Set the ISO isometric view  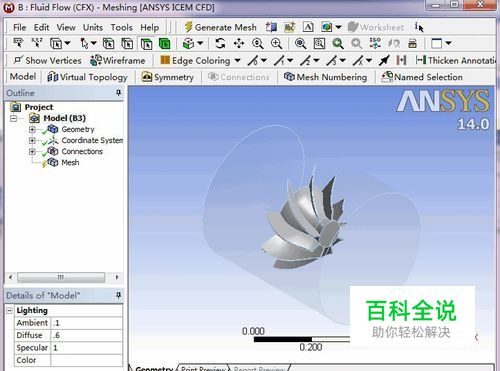pyautogui.click(x=375, y=43)
